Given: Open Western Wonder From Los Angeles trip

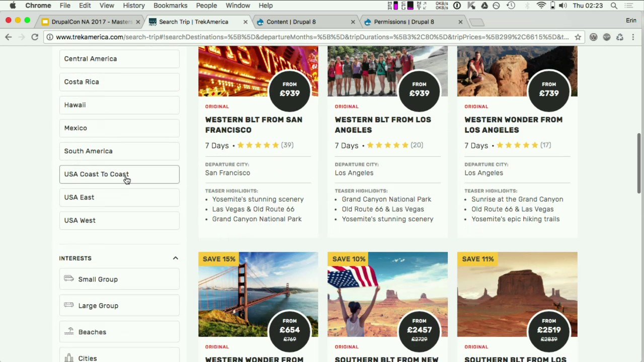Looking at the screenshot, I should 514,125.
